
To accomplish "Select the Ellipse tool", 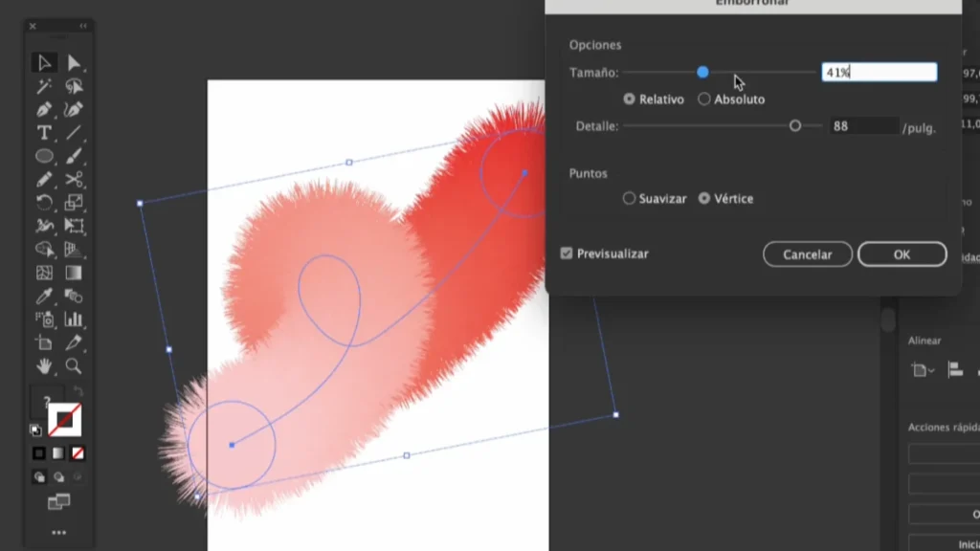I will (x=44, y=156).
